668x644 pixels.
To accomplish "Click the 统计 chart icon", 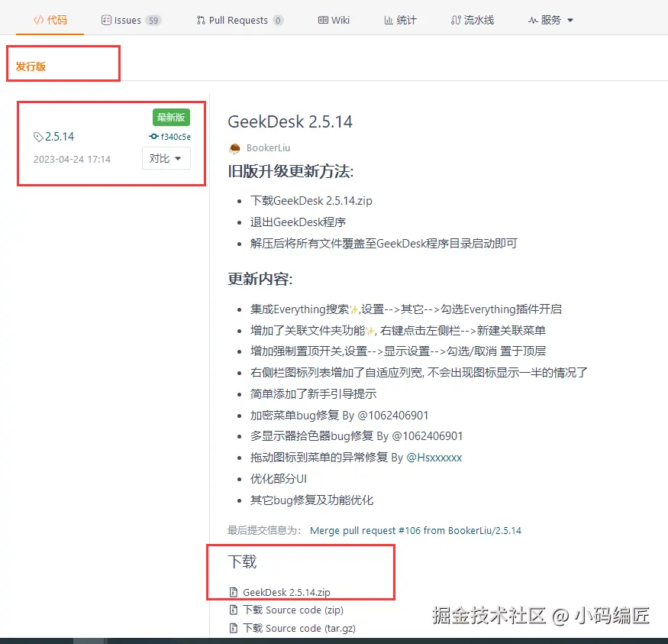I will tap(389, 20).
